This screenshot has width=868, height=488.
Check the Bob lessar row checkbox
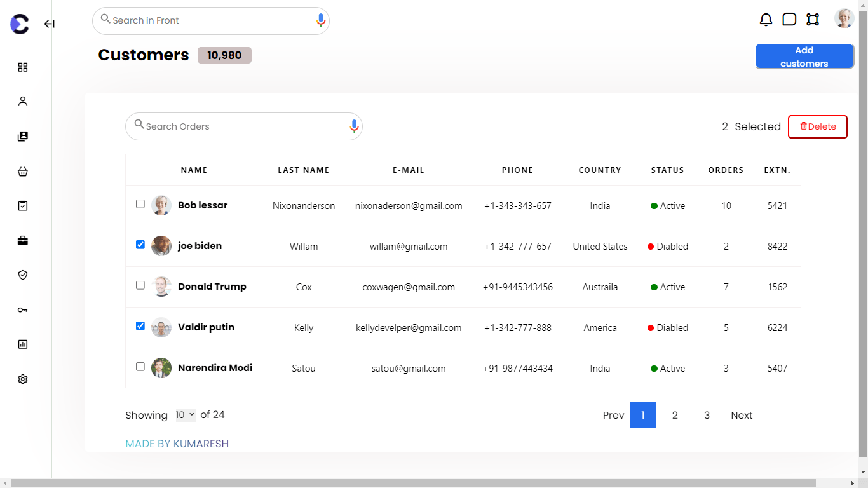[x=140, y=204]
